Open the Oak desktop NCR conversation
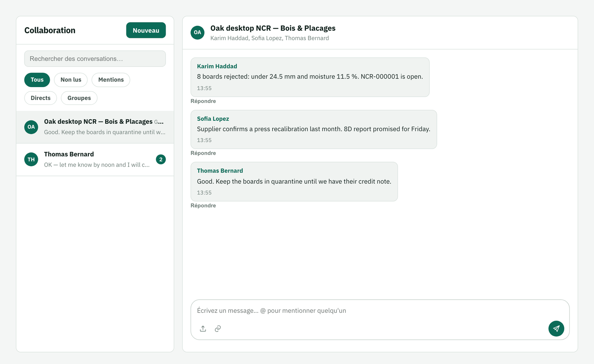Screen dimensions: 594x364 point(95,127)
